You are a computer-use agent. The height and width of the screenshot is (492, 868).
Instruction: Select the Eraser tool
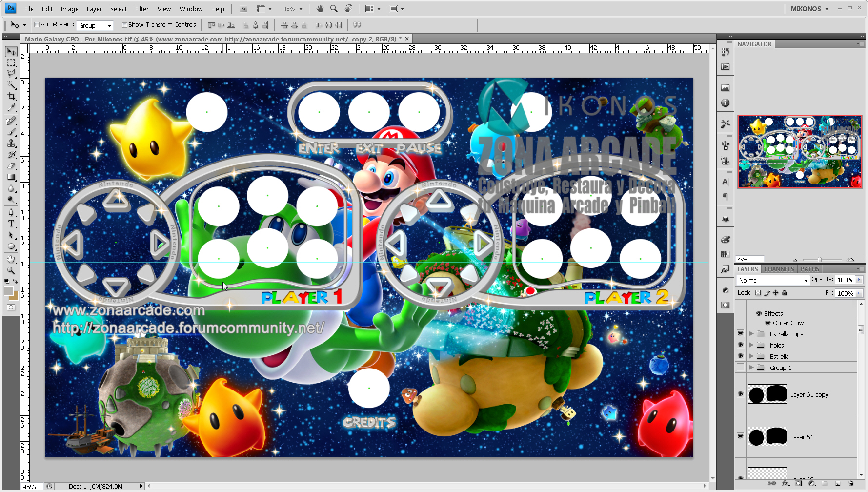coord(11,166)
